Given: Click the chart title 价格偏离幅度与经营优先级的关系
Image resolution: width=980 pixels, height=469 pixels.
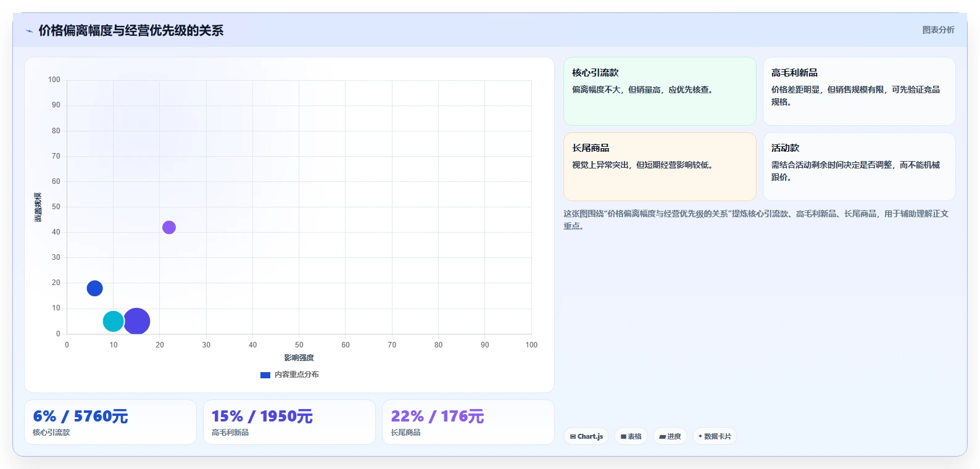Looking at the screenshot, I should click(131, 31).
